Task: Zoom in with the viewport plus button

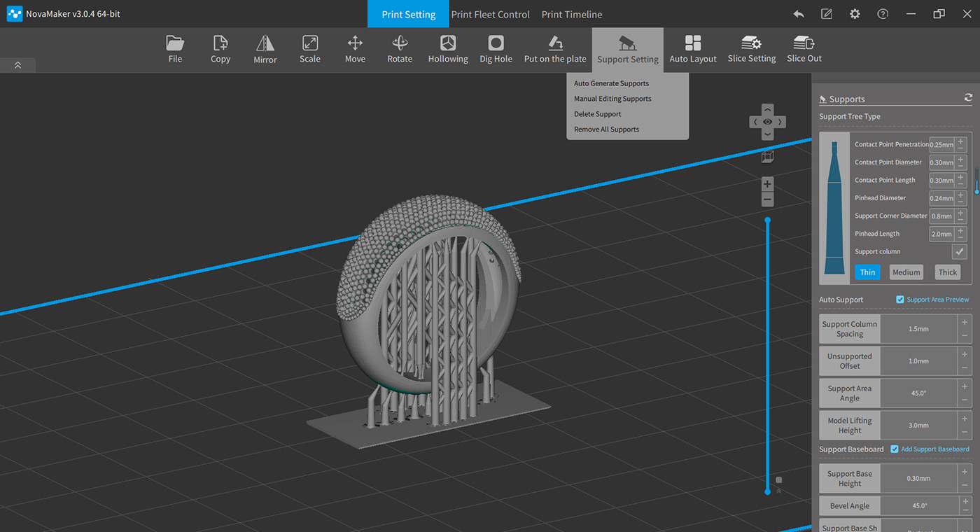Action: pyautogui.click(x=768, y=184)
